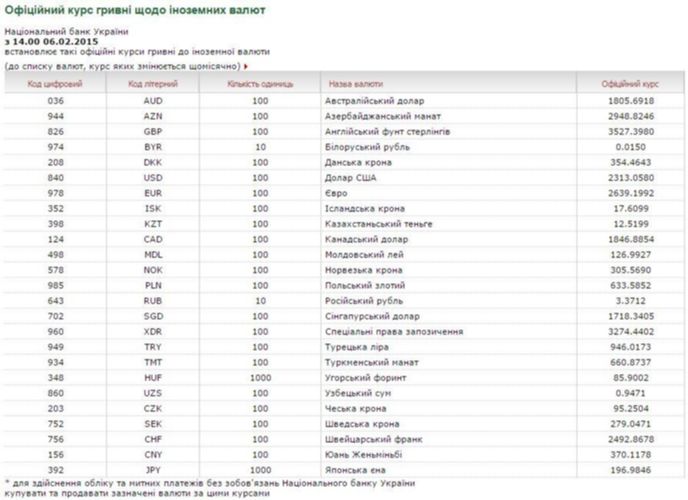Click the Австралійський долар row name
Image resolution: width=688 pixels, height=500 pixels.
[374, 101]
